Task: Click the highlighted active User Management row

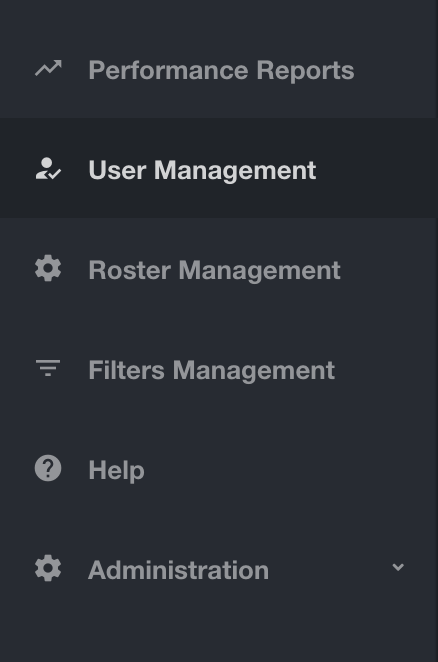Action: 219,168
